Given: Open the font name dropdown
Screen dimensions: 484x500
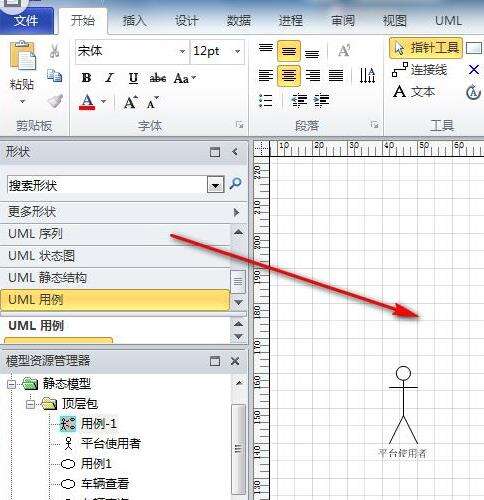Looking at the screenshot, I should [x=182, y=52].
